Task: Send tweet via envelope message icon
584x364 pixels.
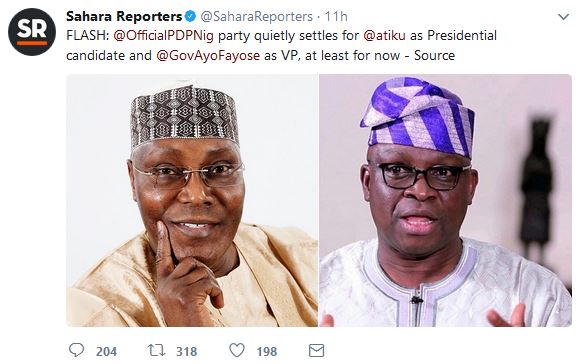Action: pyautogui.click(x=317, y=351)
